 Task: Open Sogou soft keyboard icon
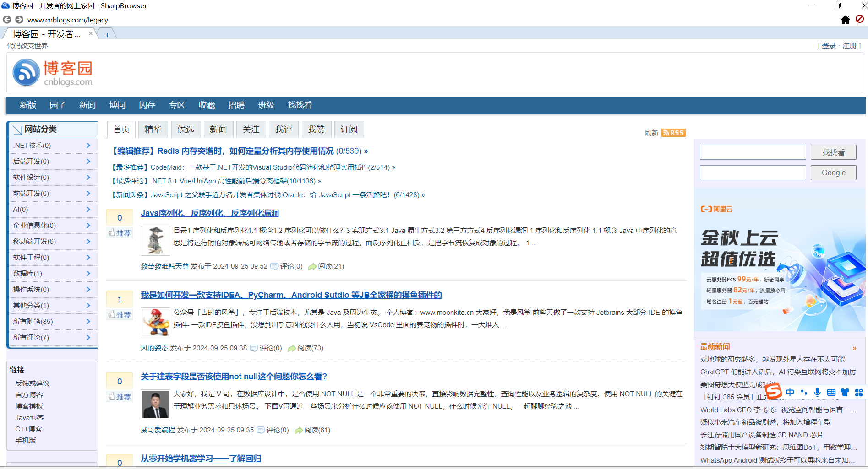point(831,392)
